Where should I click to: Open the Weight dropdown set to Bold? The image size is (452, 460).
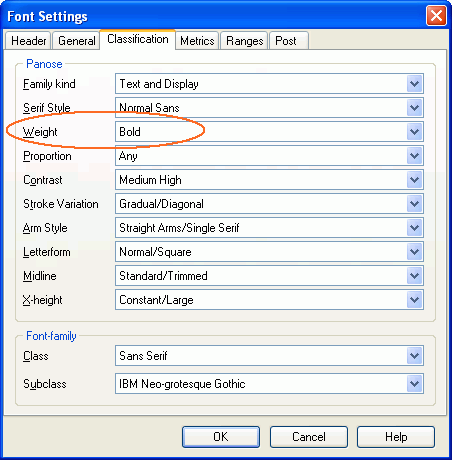[x=269, y=132]
